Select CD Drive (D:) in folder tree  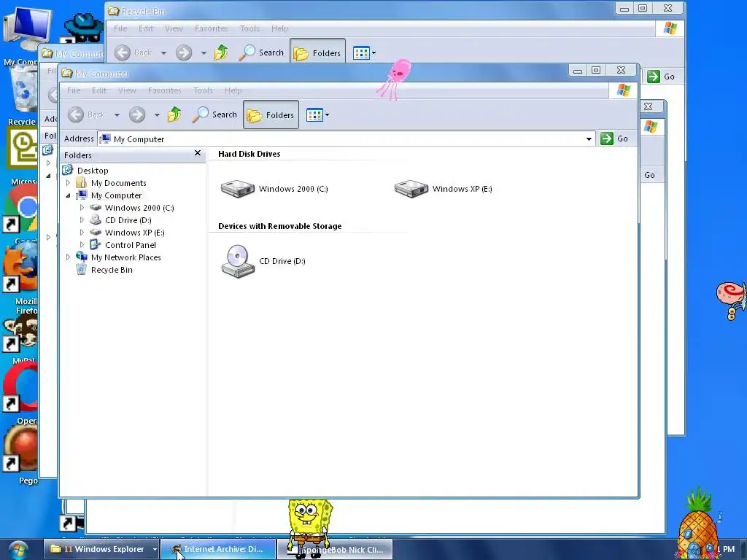(x=128, y=220)
